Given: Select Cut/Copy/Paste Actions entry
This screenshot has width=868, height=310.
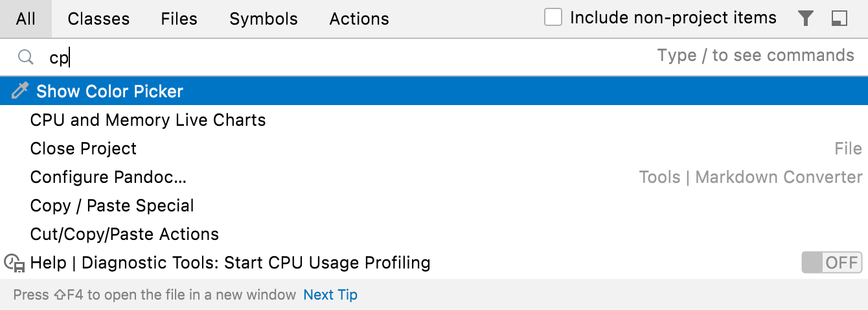Looking at the screenshot, I should coord(124,234).
